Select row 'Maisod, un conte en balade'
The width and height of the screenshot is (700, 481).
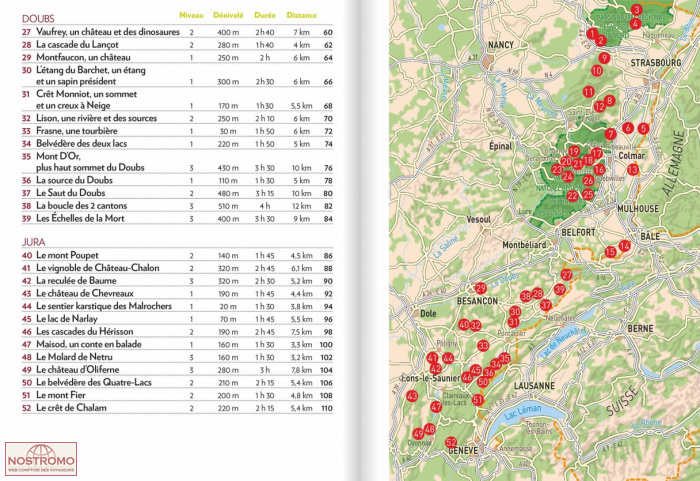pos(177,344)
